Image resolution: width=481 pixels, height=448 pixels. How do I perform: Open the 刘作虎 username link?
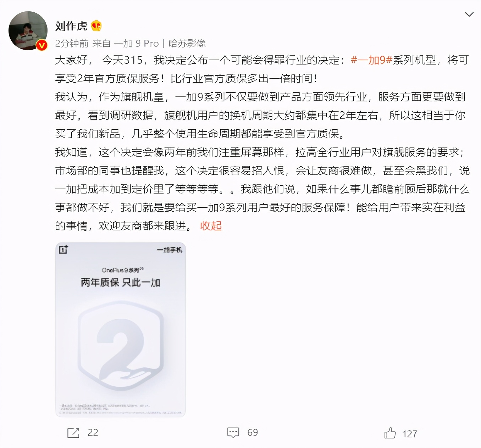71,26
